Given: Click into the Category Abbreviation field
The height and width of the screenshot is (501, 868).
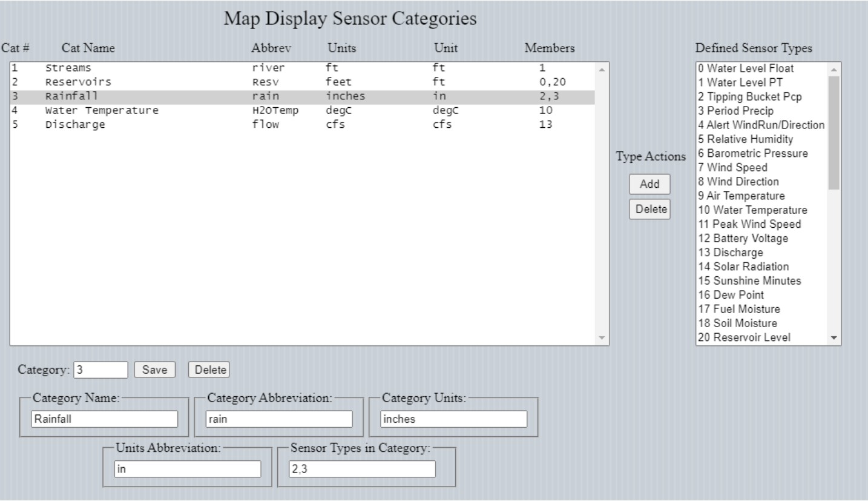Looking at the screenshot, I should pos(278,419).
